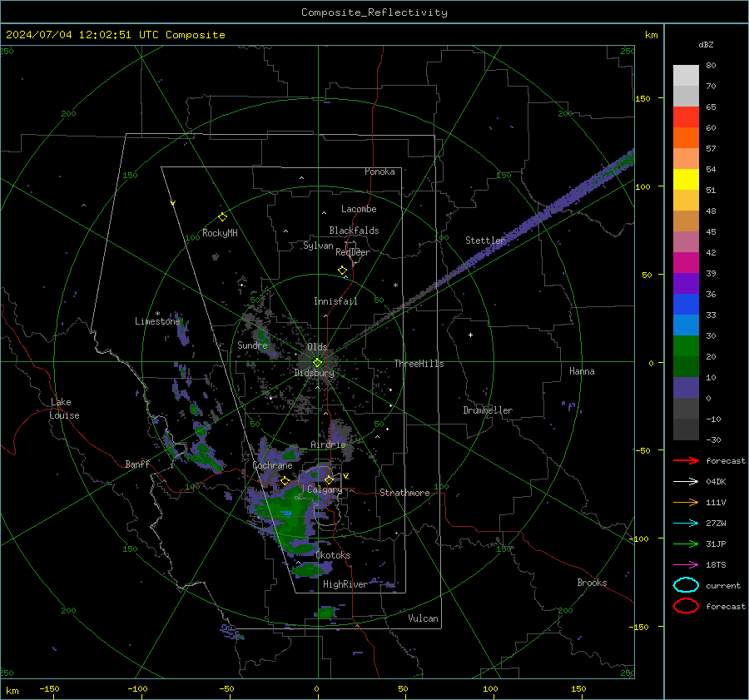The height and width of the screenshot is (700, 749).
Task: Click the yellow diamond marker near RockyMH
Action: 222,217
